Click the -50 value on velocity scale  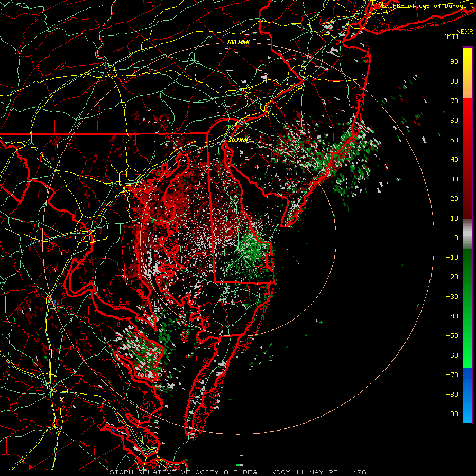(x=452, y=336)
